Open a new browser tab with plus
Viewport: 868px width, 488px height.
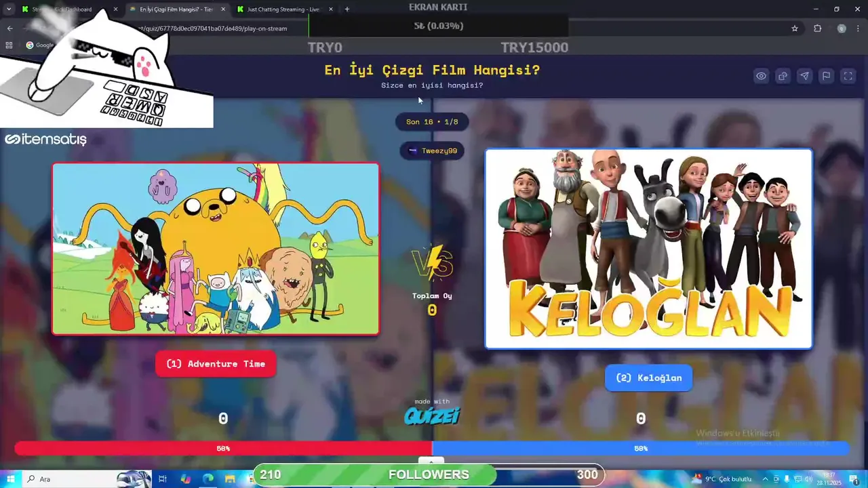347,9
